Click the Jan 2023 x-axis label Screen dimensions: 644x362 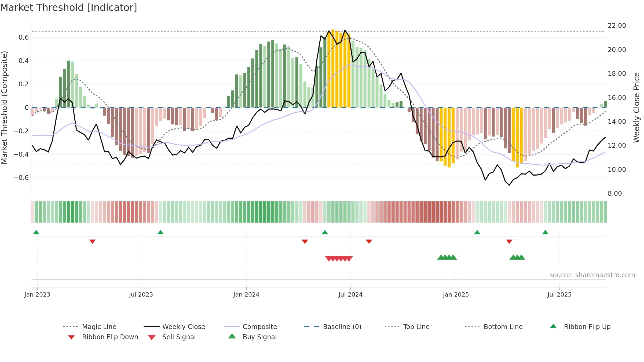click(x=37, y=294)
